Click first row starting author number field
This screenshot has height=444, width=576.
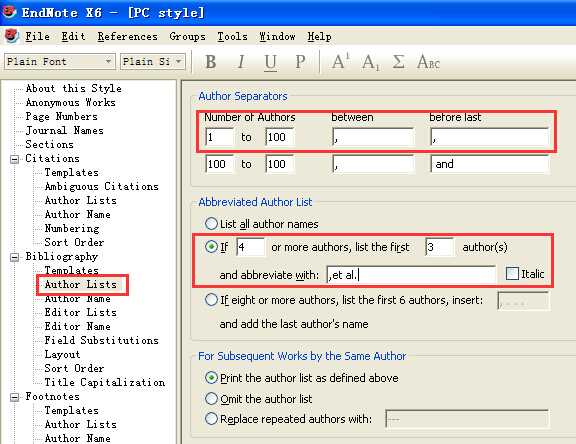tap(219, 137)
